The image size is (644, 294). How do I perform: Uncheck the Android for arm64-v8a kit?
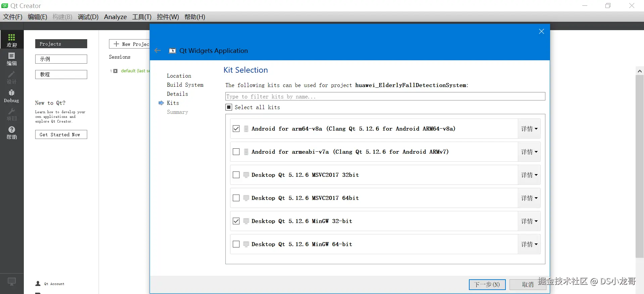[236, 129]
